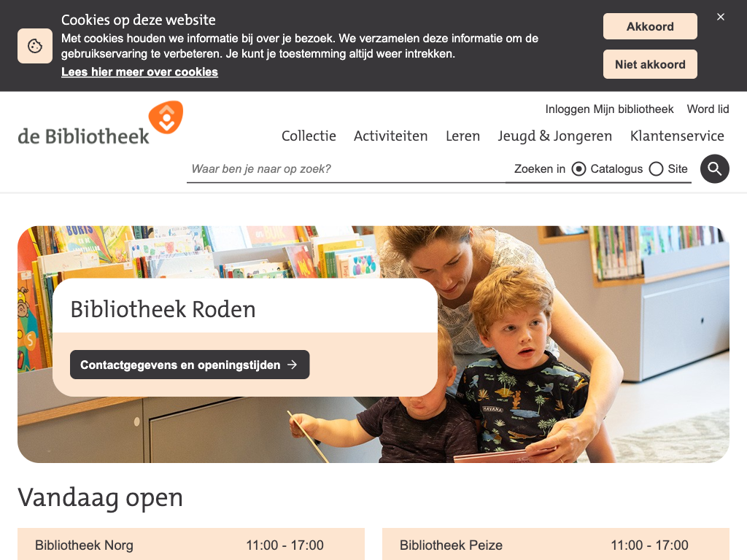Open the Jeugd & Jongeren menu
The height and width of the screenshot is (560, 747).
(555, 136)
